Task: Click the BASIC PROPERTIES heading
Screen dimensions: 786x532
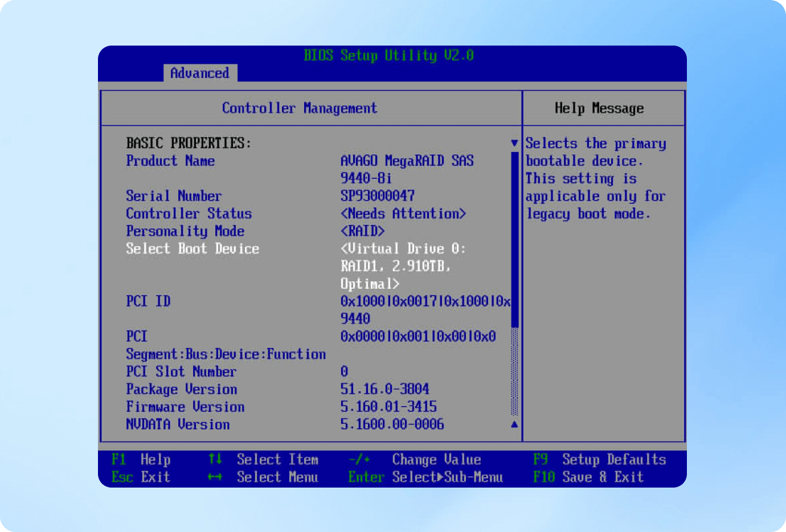Action: pos(189,143)
